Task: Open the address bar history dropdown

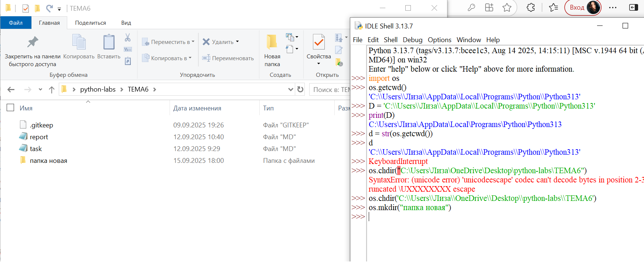Action: (290, 89)
